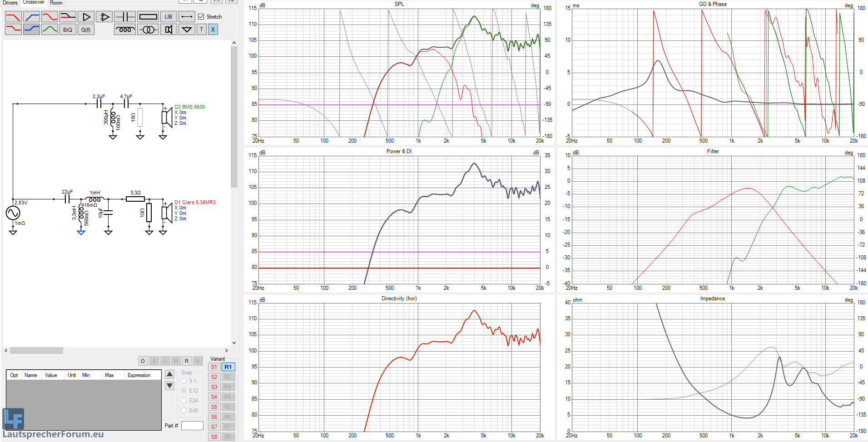
Task: Click the Part # input field
Action: click(192, 426)
